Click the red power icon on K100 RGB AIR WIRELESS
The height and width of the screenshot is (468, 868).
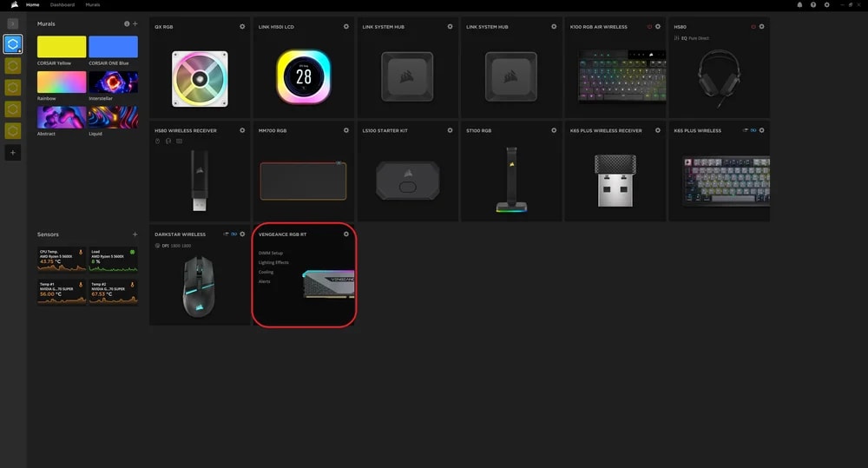tap(649, 27)
